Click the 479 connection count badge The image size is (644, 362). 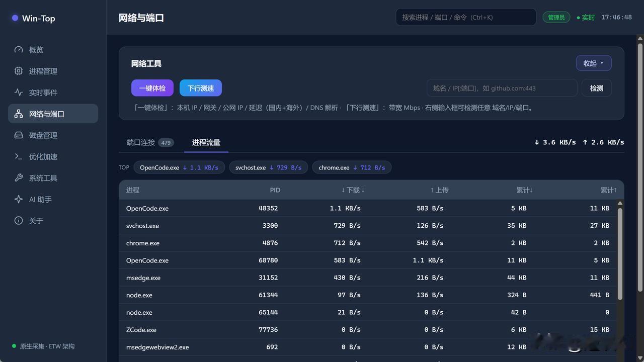[x=166, y=143]
